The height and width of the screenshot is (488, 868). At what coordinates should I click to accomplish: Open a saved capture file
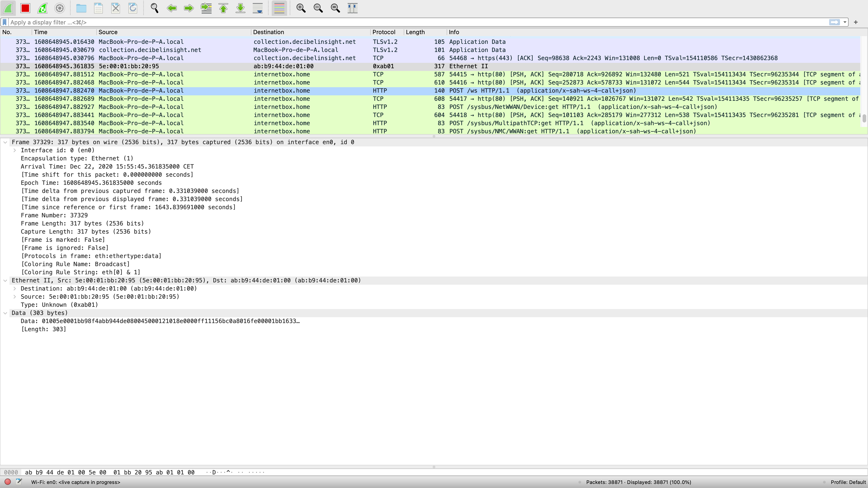(x=81, y=8)
